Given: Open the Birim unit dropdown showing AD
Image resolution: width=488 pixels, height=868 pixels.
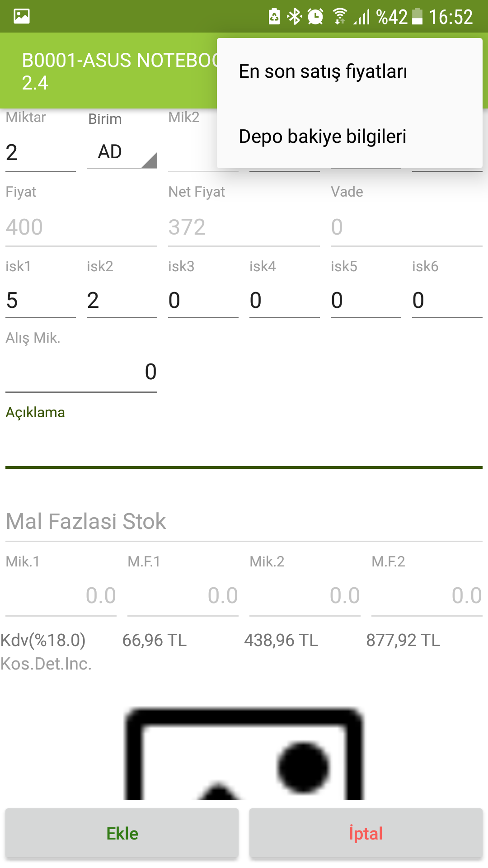Looking at the screenshot, I should 122,152.
